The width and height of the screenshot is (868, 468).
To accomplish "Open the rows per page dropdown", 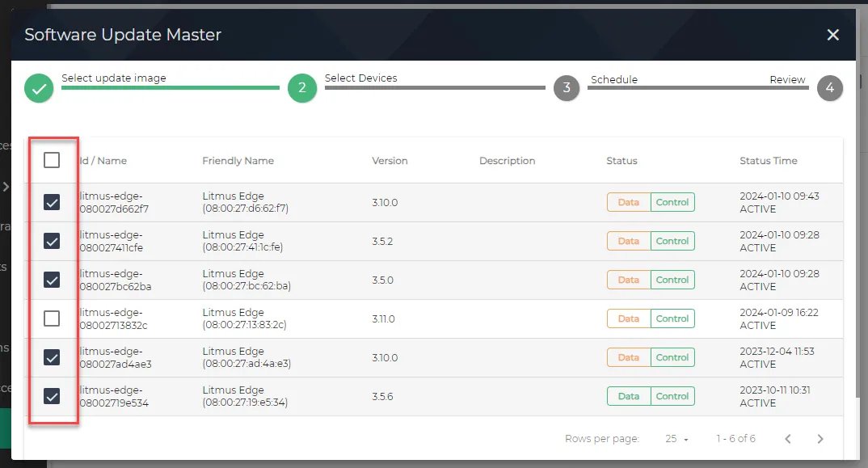I will point(676,439).
